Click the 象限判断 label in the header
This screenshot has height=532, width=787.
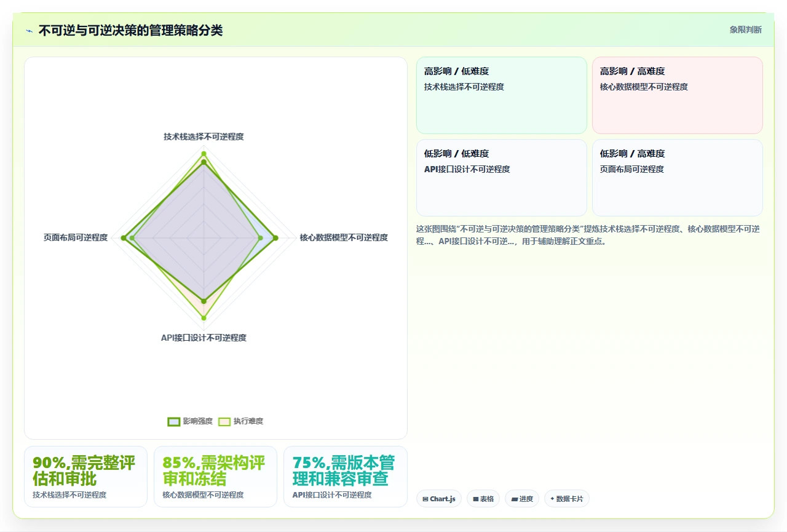[x=746, y=30]
